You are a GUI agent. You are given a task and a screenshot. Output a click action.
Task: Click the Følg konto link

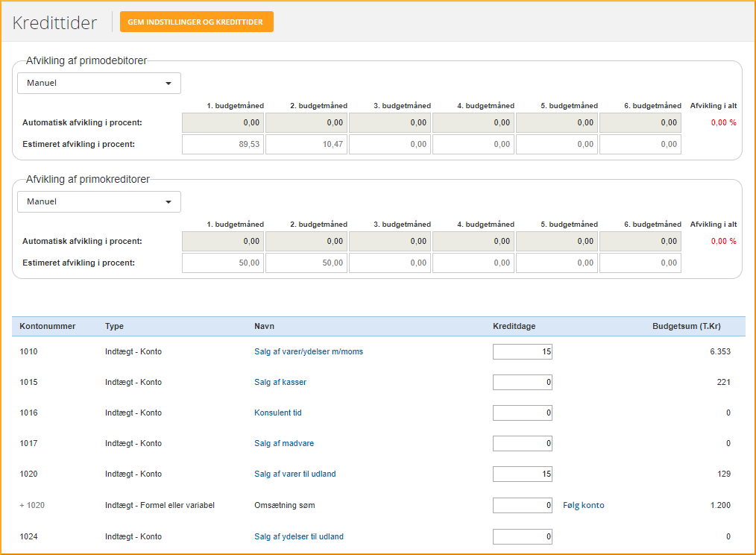[583, 505]
